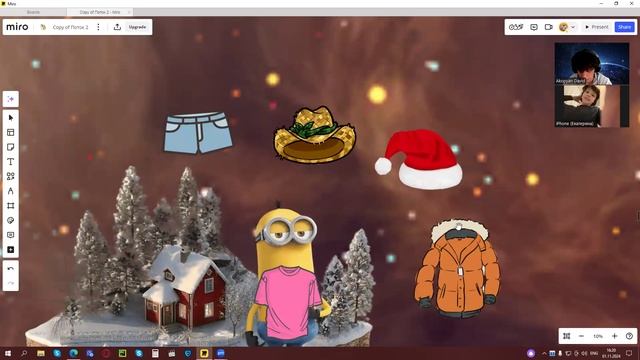This screenshot has height=360, width=640.
Task: Select the Pen drawing tool
Action: tap(11, 191)
